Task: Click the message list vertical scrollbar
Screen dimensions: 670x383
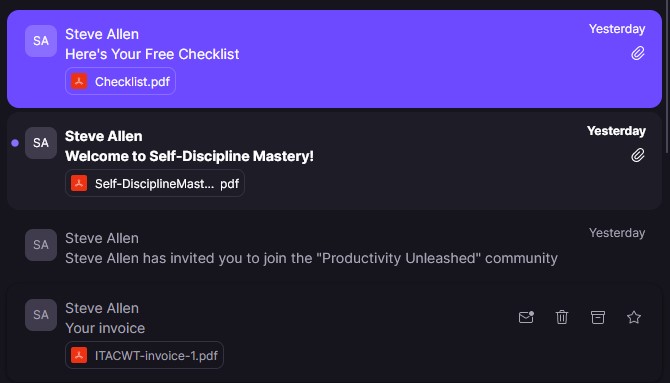Action: (667, 77)
